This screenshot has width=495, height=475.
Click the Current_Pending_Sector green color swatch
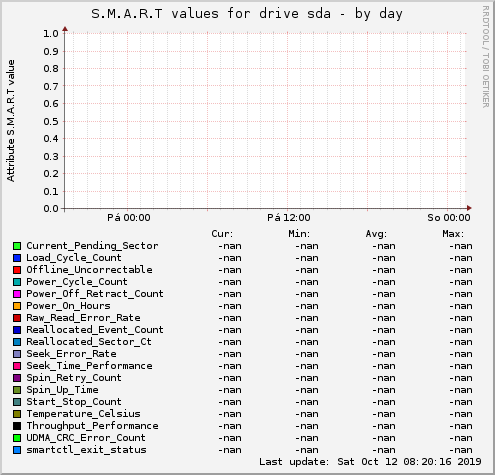click(17, 246)
